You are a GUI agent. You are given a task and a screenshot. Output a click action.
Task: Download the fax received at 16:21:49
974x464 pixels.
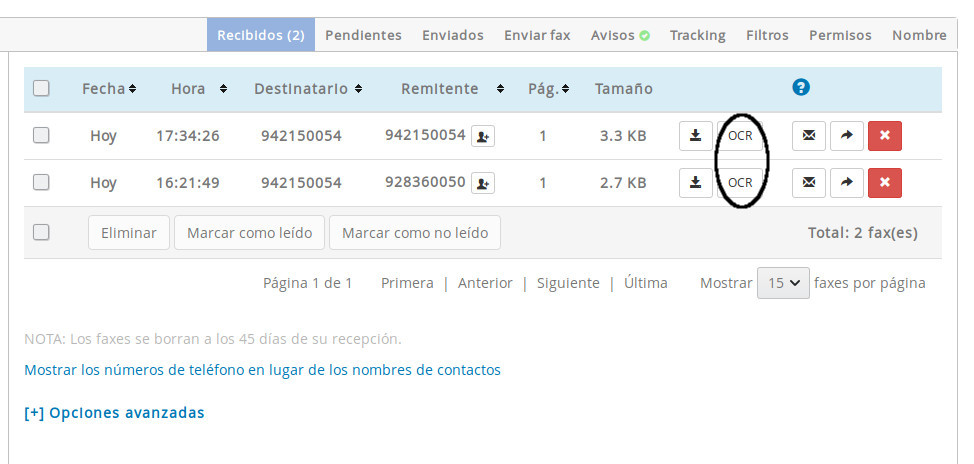(695, 182)
